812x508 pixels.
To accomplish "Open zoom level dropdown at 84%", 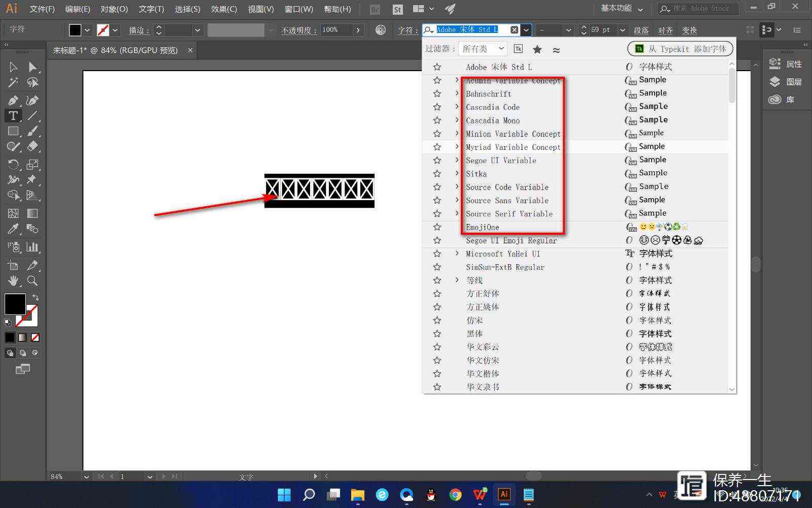I will pos(86,477).
